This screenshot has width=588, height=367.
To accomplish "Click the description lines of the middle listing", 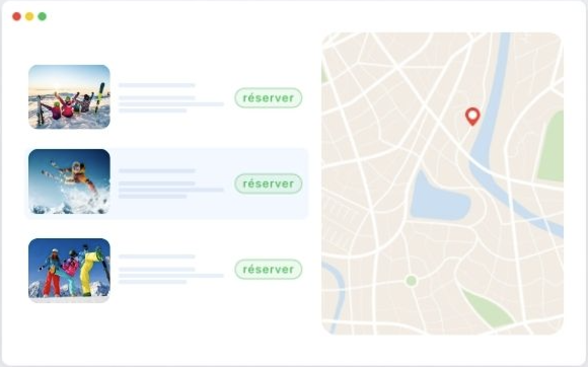I will [171, 190].
